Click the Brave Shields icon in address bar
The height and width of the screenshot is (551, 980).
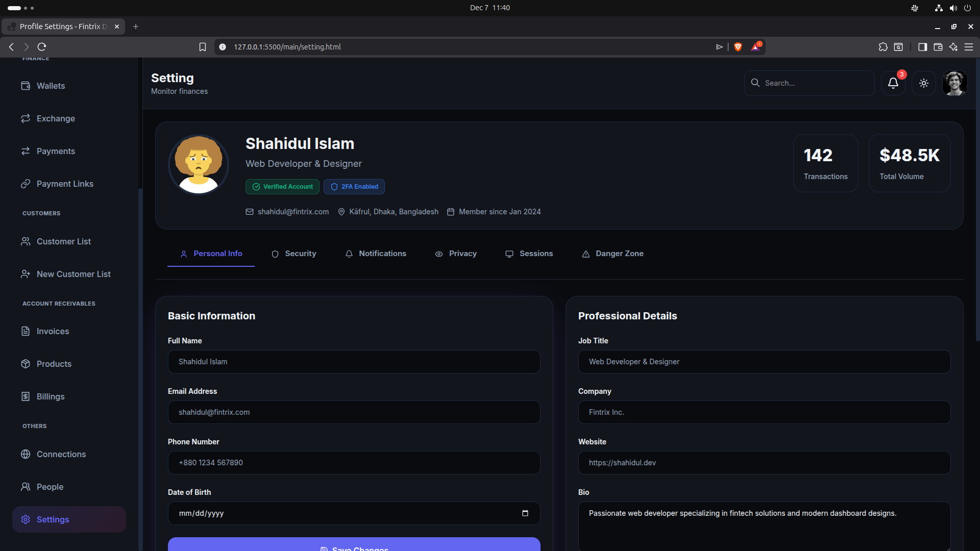[x=738, y=47]
